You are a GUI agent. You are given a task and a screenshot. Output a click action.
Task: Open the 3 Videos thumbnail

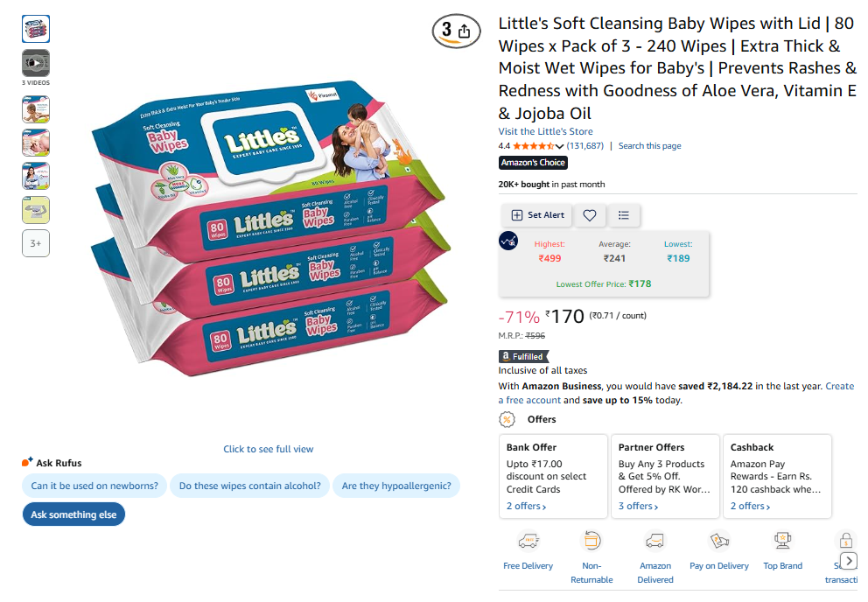coord(36,63)
